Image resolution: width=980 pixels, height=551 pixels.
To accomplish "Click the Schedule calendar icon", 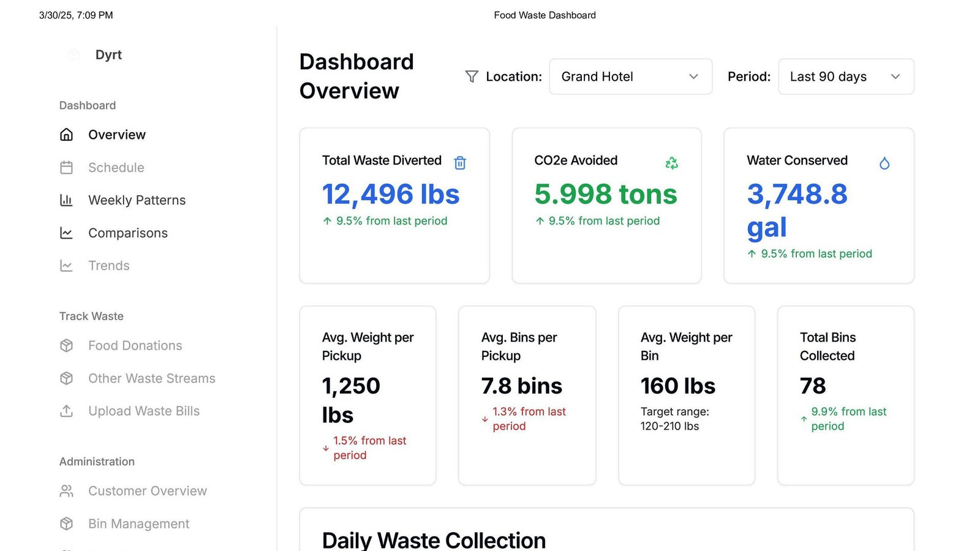I will point(67,167).
